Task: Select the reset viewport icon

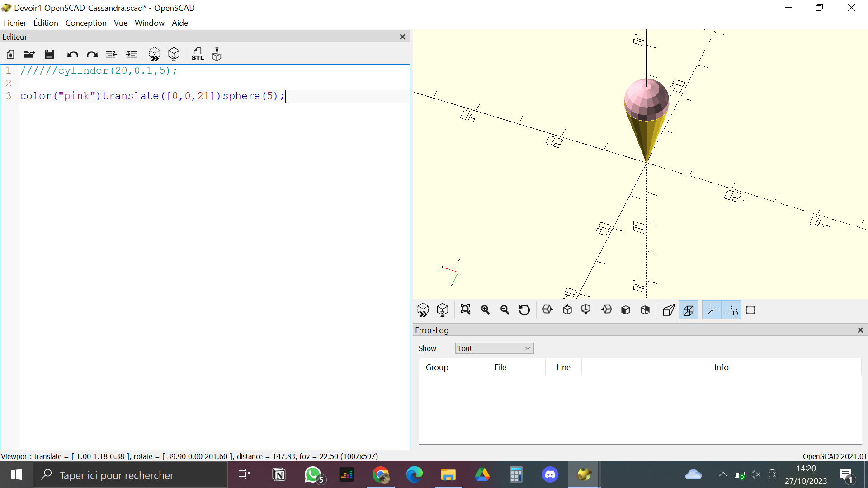Action: click(x=524, y=310)
